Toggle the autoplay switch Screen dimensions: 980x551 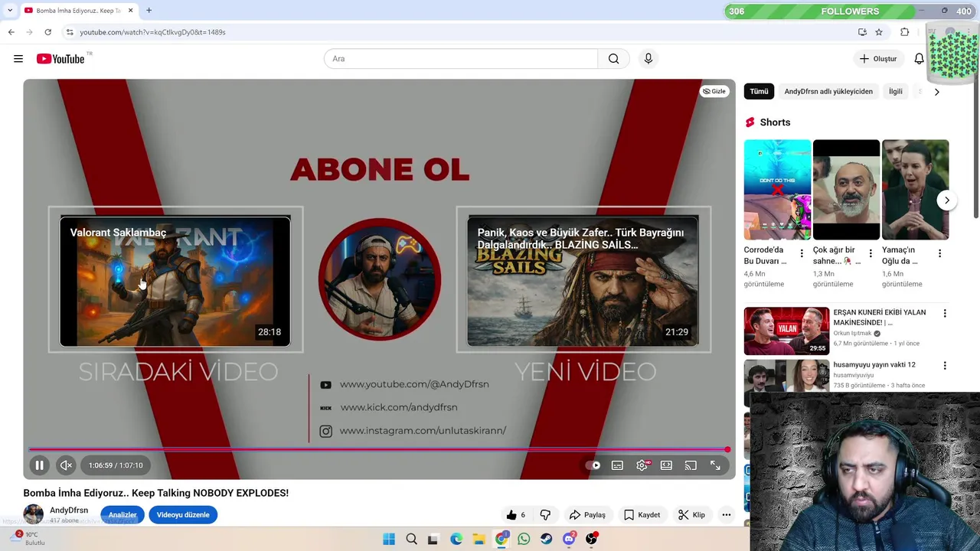point(592,465)
